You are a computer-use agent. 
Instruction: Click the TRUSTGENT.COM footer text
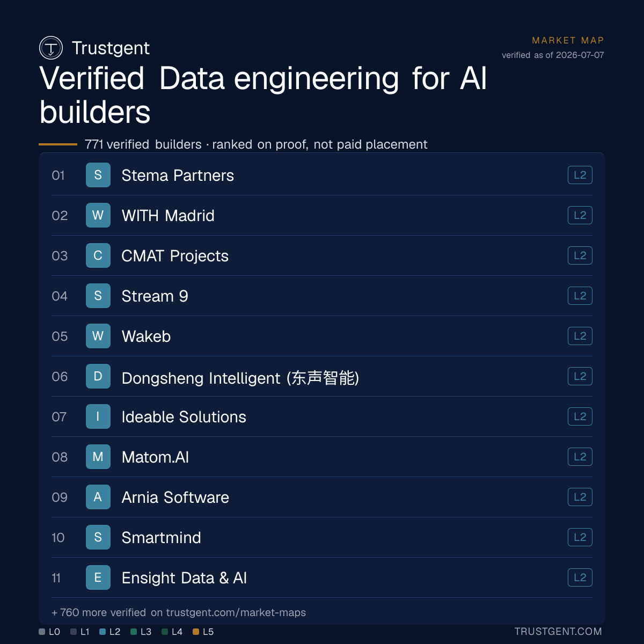[x=558, y=632]
